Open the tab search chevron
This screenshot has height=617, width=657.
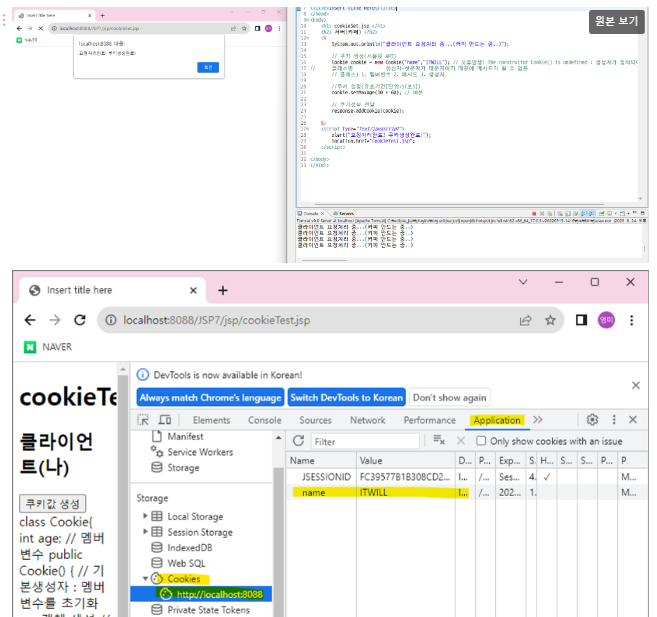click(x=523, y=282)
